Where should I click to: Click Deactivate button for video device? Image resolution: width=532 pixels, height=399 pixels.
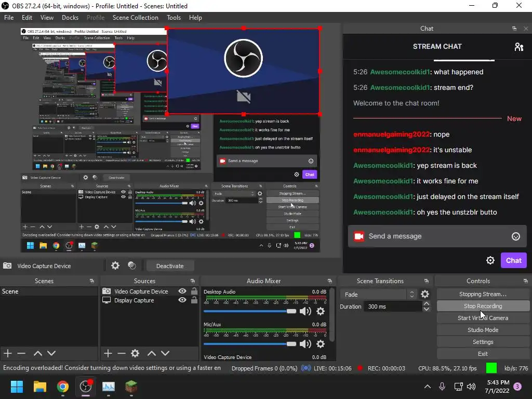pyautogui.click(x=170, y=266)
